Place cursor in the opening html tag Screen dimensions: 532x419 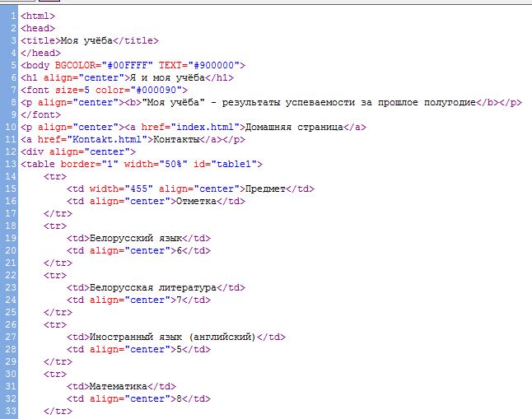39,16
